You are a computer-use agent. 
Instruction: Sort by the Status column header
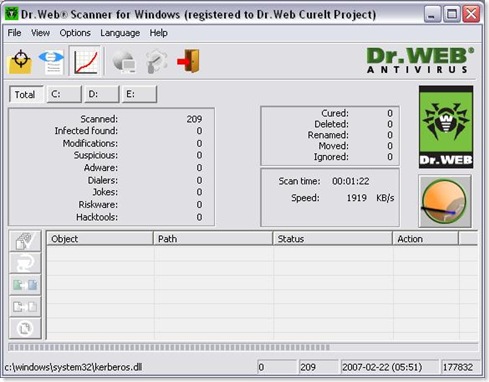coord(332,239)
